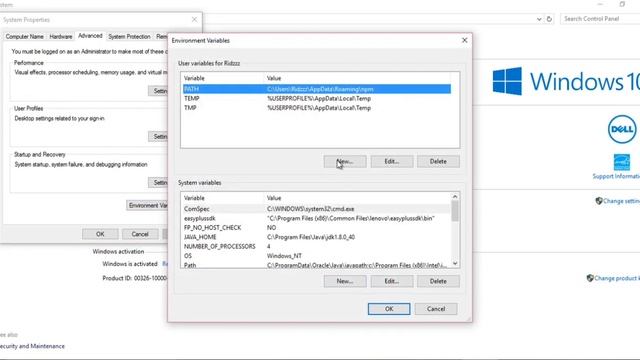640x360 pixels.
Task: Expand the address bar history dropdown
Action: (539, 19)
